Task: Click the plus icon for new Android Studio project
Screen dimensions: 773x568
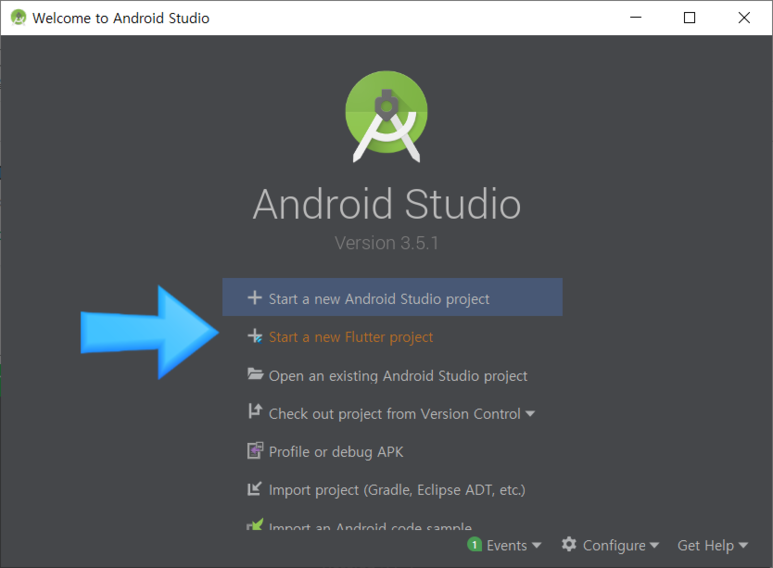Action: pyautogui.click(x=254, y=298)
